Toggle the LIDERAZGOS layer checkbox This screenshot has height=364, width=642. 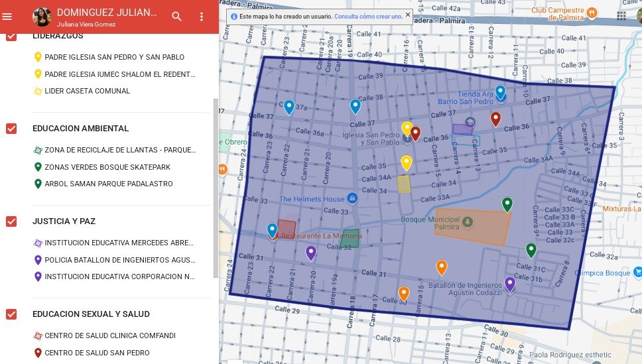(x=11, y=36)
